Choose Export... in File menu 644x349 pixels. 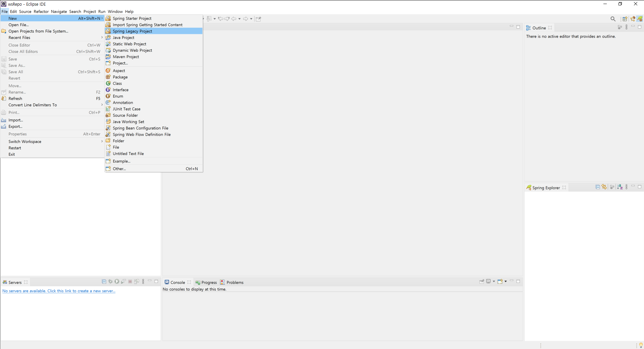click(x=52, y=127)
